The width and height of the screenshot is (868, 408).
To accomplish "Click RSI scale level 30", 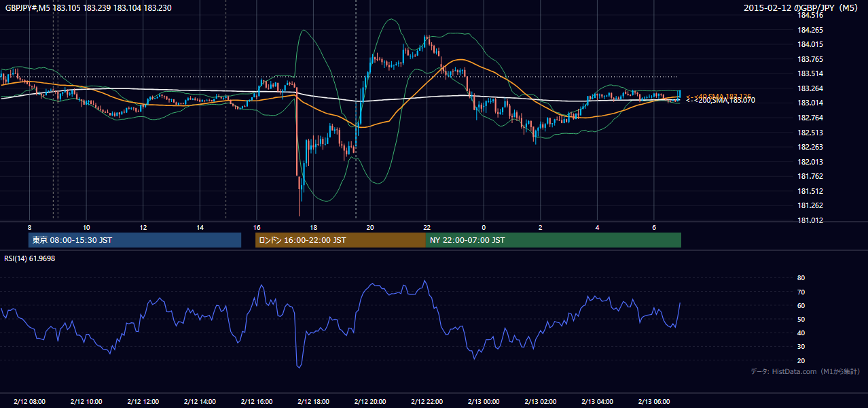I will click(x=801, y=346).
